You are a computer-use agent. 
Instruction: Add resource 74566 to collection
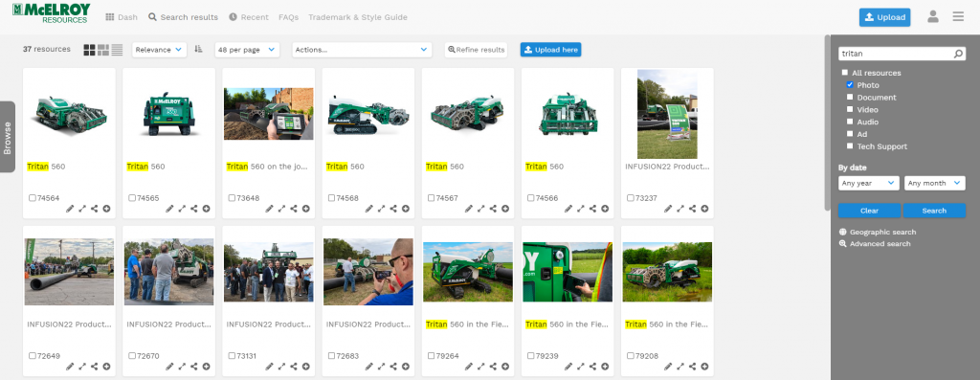[x=605, y=209]
